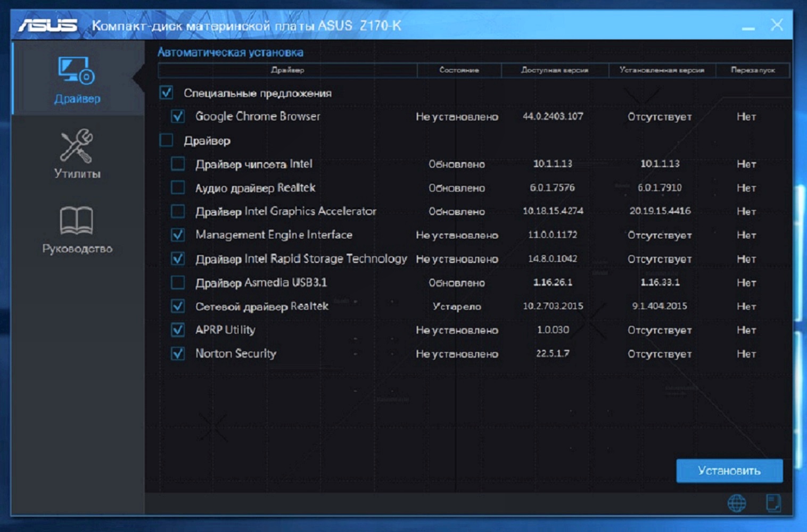
Task: Click the Состояние column header
Action: click(x=459, y=70)
